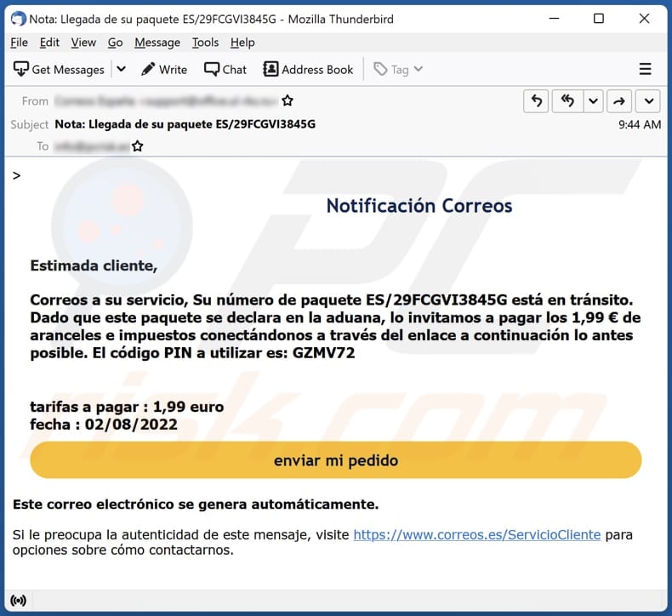Forward this message

point(618,101)
